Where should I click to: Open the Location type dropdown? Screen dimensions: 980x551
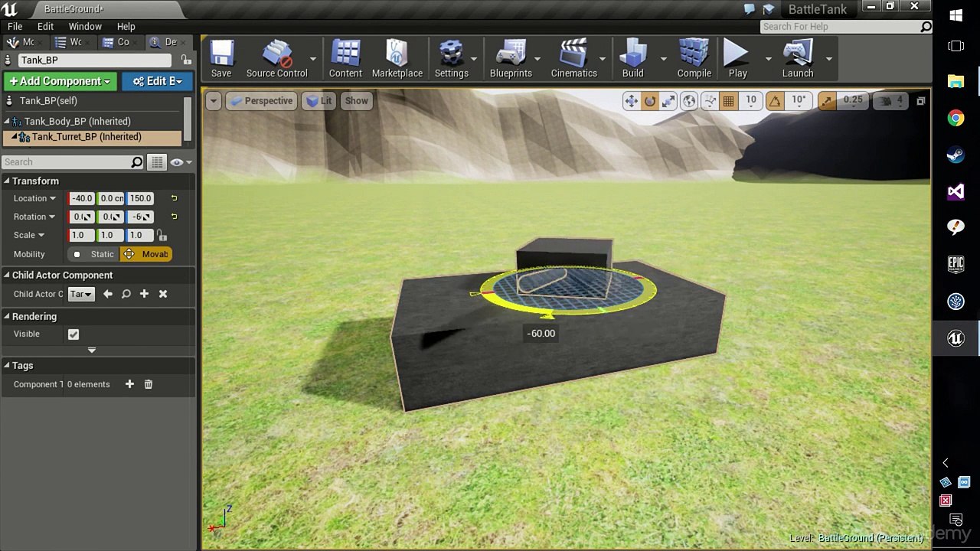[53, 199]
